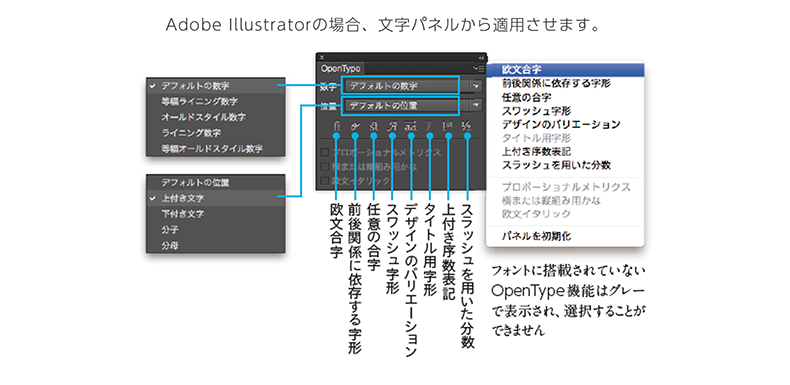Screen dimensions: 790x385
Task: Switch to the OpenType tab
Action: click(340, 69)
